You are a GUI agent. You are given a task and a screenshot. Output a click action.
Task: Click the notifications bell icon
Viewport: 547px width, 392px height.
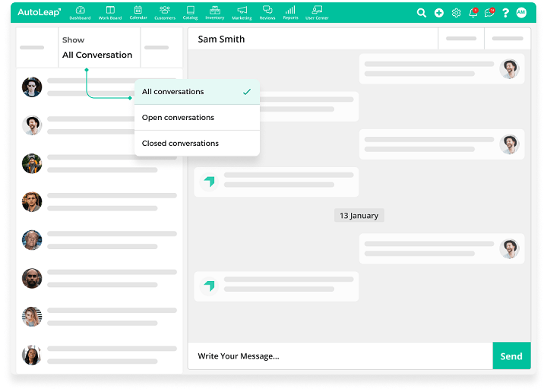tap(473, 13)
